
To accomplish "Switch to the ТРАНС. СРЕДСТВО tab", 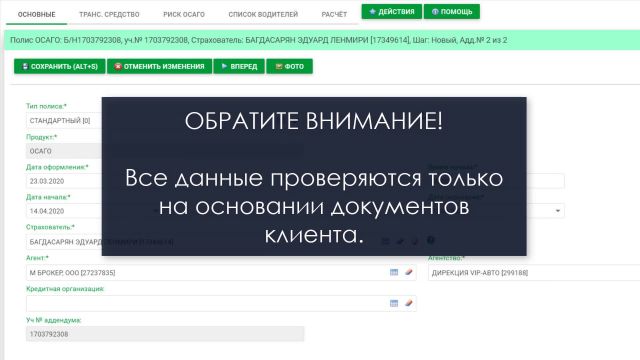I will [x=109, y=14].
